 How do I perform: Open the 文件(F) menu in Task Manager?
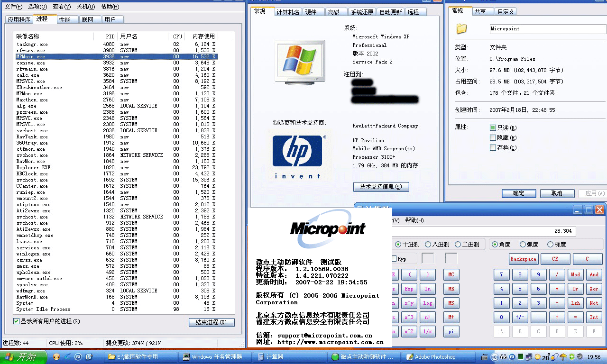(13, 7)
